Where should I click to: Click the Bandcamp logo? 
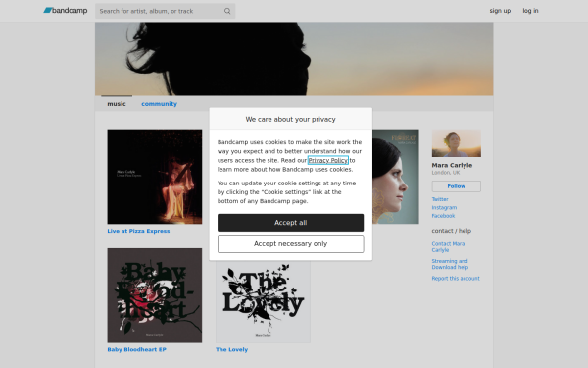[66, 11]
